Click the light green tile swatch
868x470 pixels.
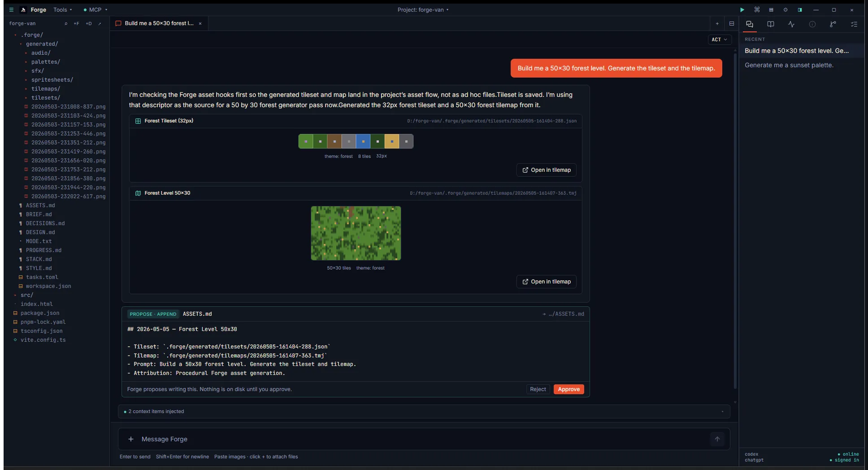306,141
